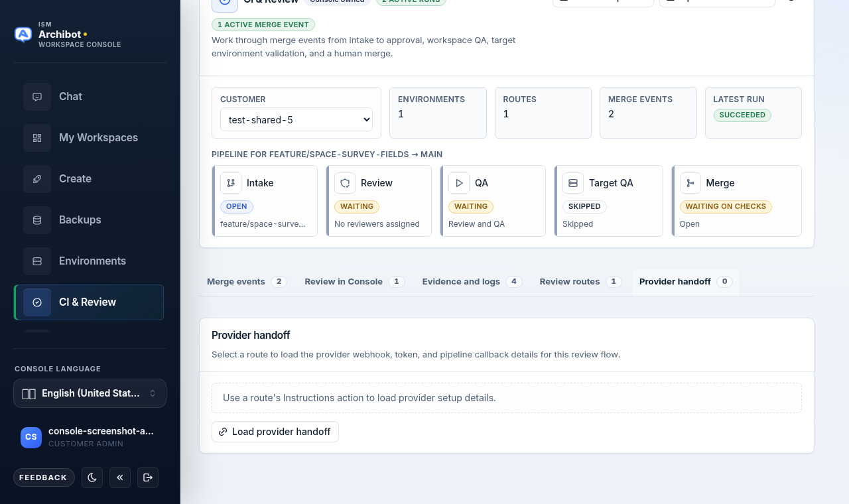Click the Merge Events count card
Screen dimensions: 849x504
648,113
